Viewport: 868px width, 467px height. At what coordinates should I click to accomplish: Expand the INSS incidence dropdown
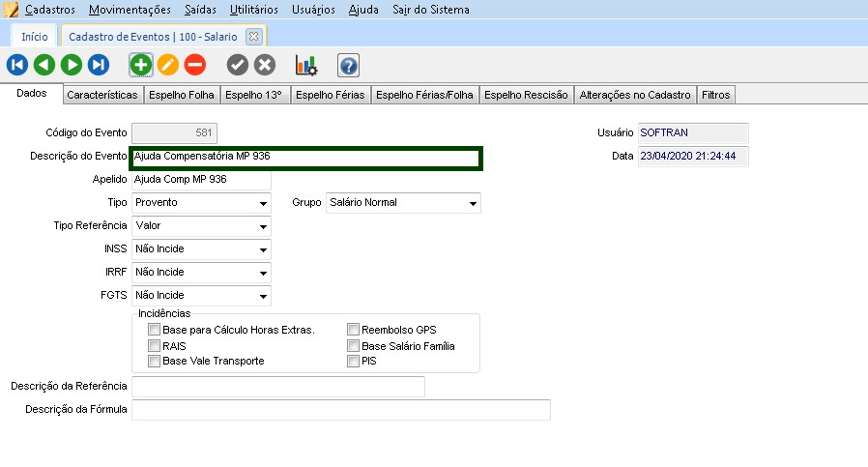coord(201,249)
